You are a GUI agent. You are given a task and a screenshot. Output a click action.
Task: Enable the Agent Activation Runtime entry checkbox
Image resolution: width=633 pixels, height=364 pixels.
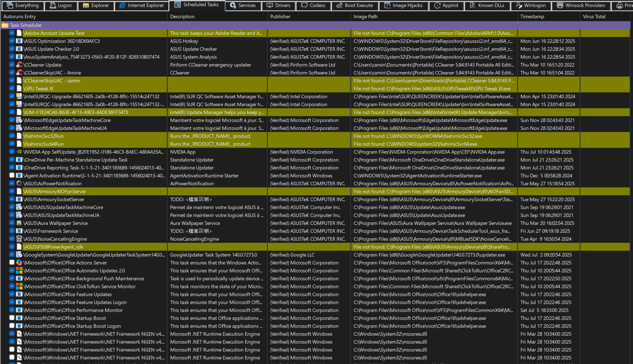coord(12,175)
